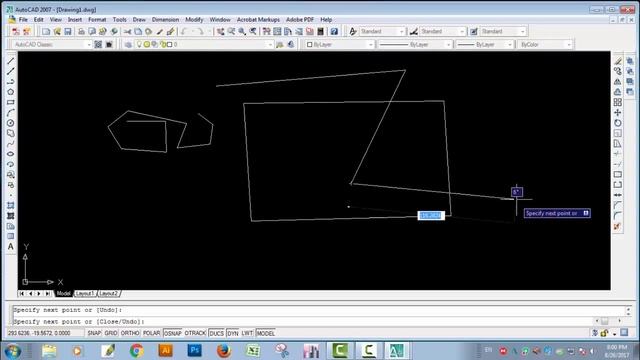Select the Line tool in Draw toolbar
Image resolution: width=640 pixels, height=360 pixels.
(x=11, y=61)
